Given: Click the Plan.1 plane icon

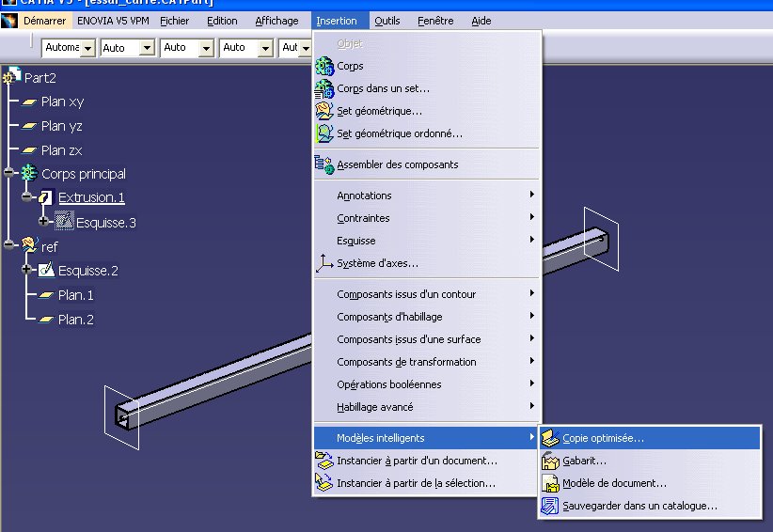Looking at the screenshot, I should coord(46,295).
